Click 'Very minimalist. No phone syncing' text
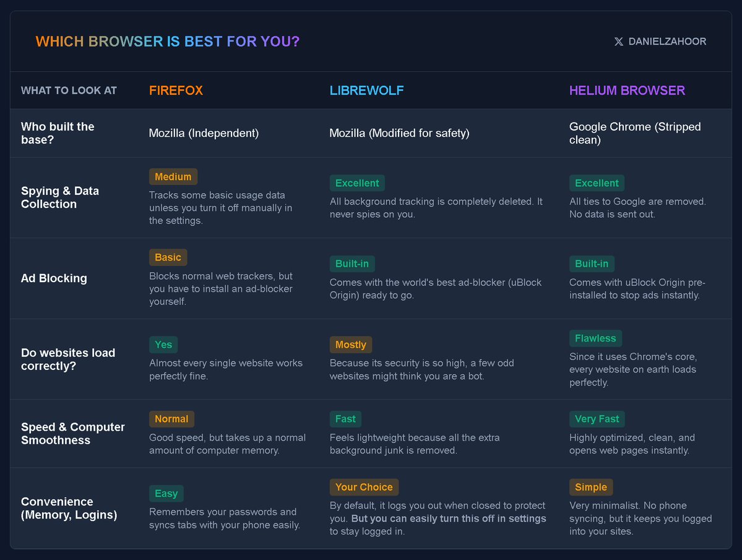Screen dimensions: 742x560 click(x=641, y=519)
